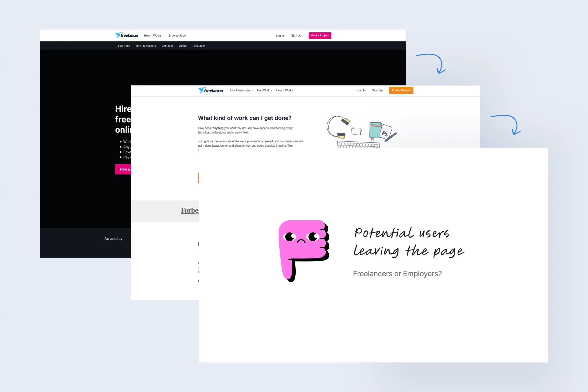This screenshot has width=588, height=392.
Task: Open Browse Jobs in the top navigation
Action: (x=177, y=35)
